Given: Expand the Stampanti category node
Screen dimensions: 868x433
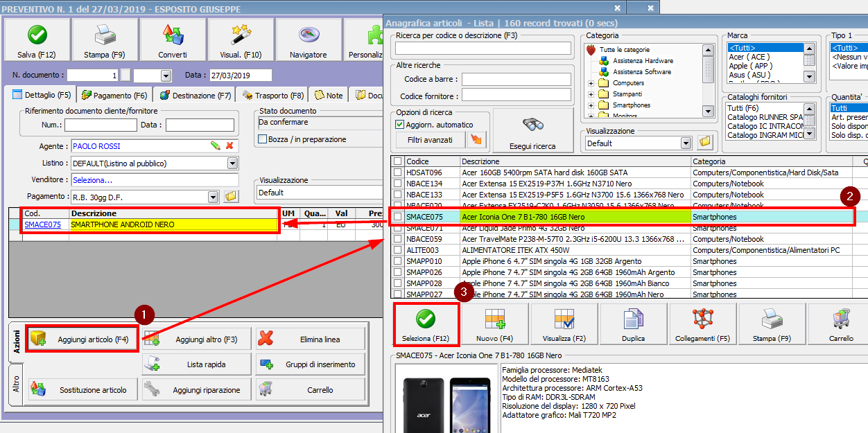Looking at the screenshot, I should pos(591,94).
